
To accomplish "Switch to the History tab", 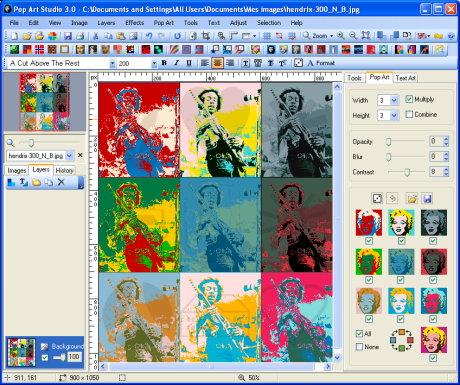I will click(64, 170).
